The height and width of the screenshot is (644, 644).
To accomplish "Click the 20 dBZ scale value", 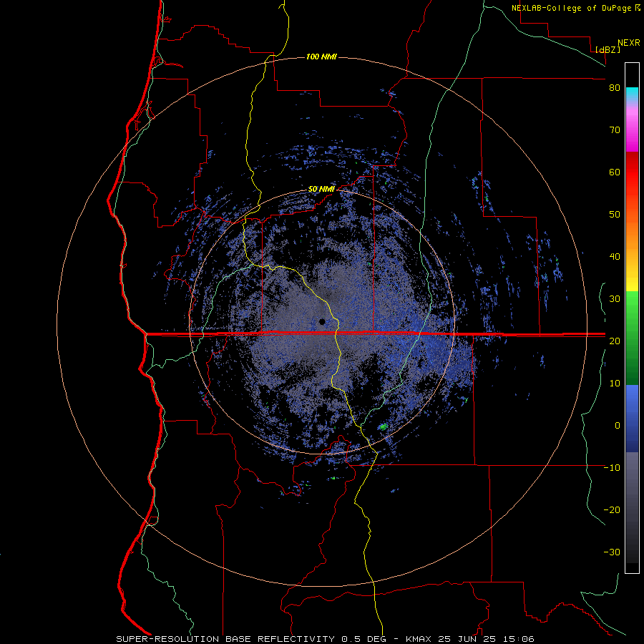I will [x=615, y=341].
